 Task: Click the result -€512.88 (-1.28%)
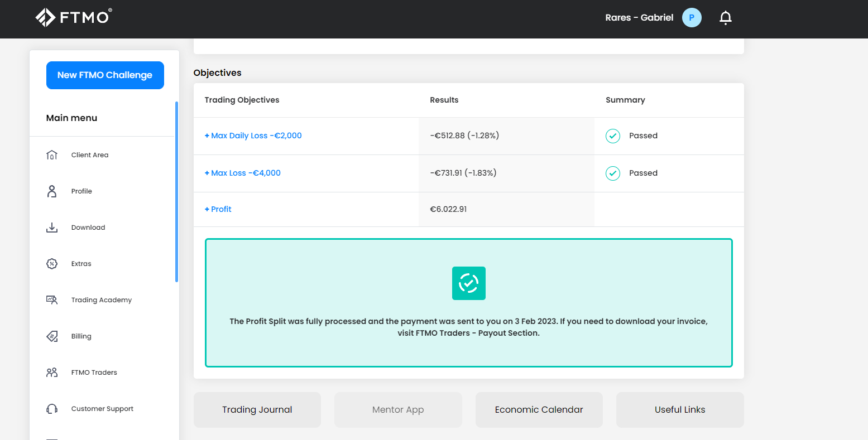pyautogui.click(x=464, y=136)
